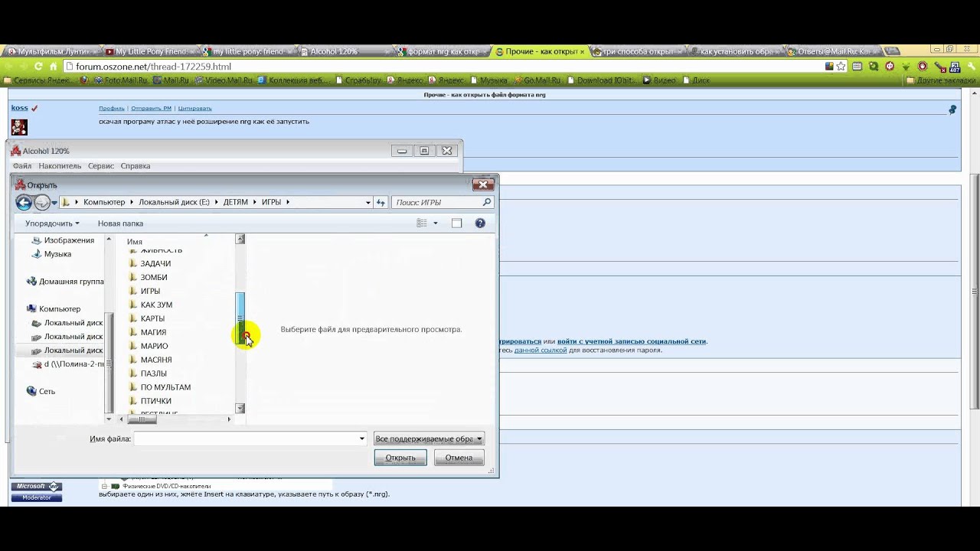Image resolution: width=980 pixels, height=551 pixels.
Task: Open Video.Mail.Ru bookmark
Action: click(223, 80)
